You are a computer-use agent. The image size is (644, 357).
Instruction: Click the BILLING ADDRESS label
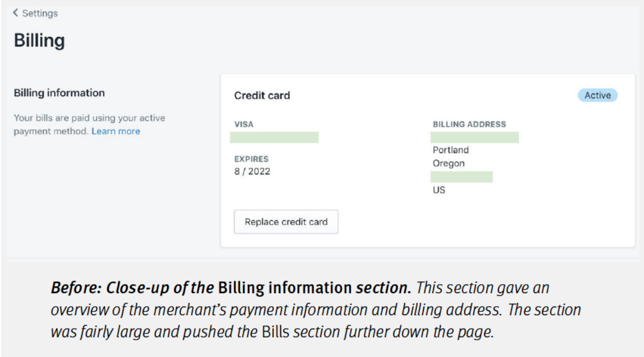[x=469, y=124]
